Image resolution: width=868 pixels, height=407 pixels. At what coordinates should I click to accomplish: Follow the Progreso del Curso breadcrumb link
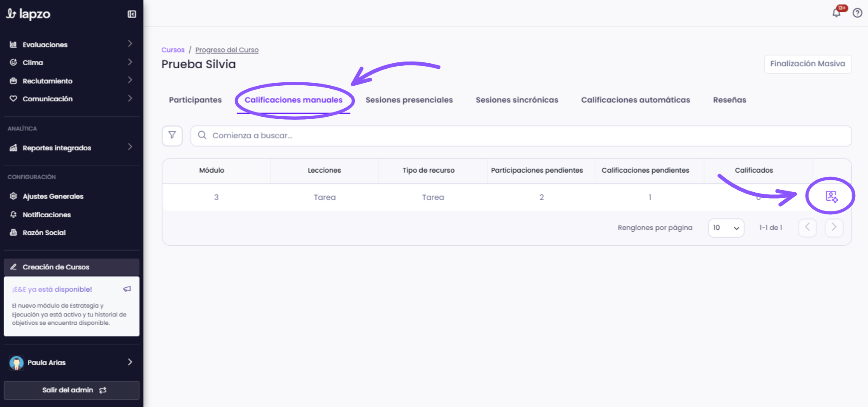227,50
